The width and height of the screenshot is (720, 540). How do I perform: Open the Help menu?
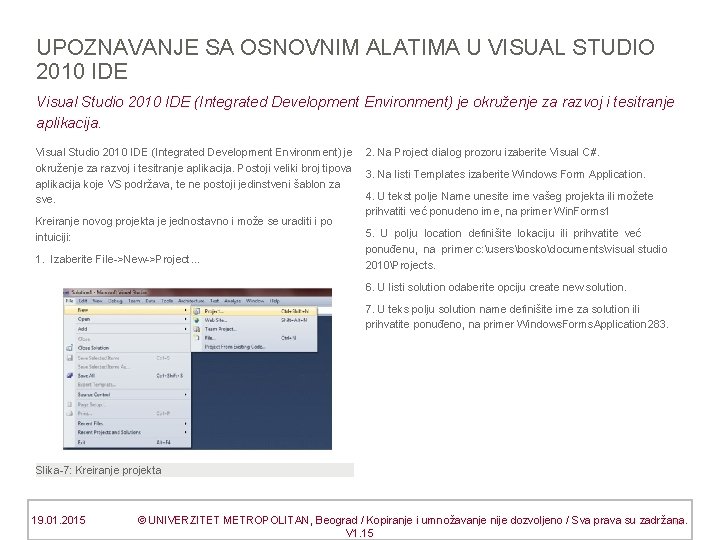click(x=275, y=301)
